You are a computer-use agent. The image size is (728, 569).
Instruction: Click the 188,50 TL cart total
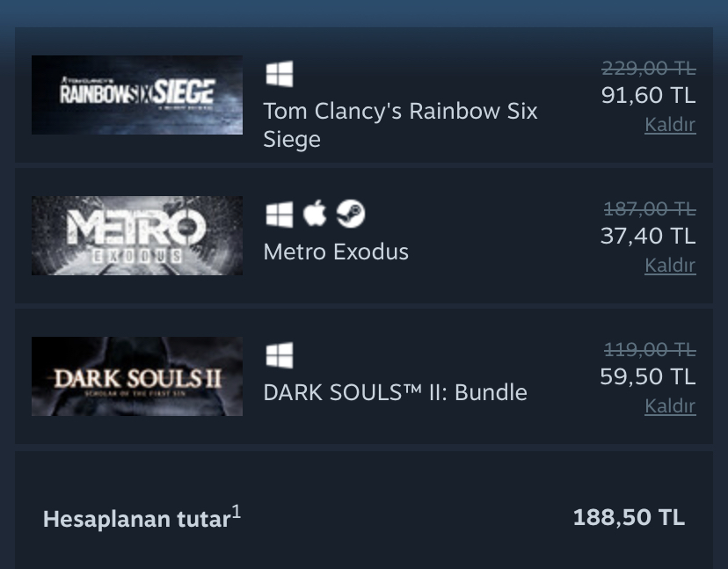tap(629, 517)
